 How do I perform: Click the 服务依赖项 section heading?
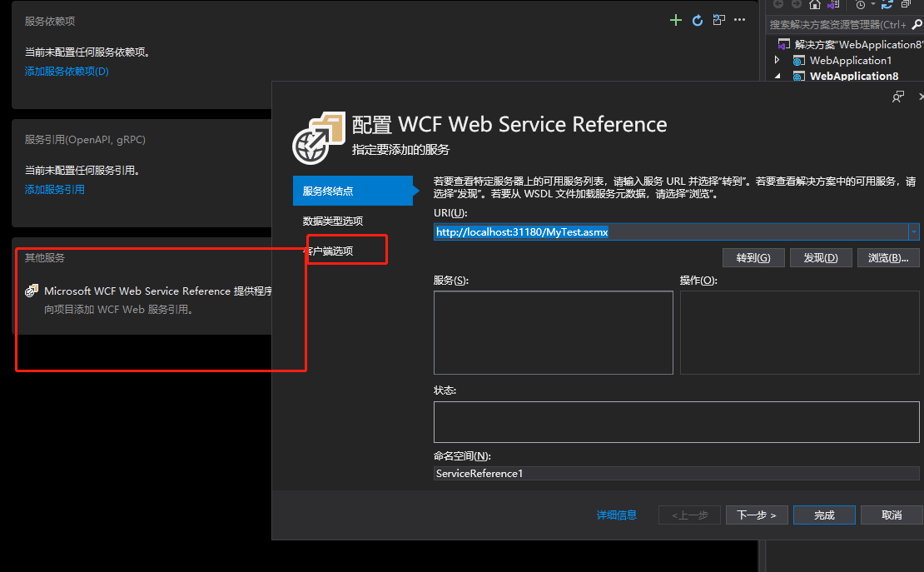tap(49, 21)
